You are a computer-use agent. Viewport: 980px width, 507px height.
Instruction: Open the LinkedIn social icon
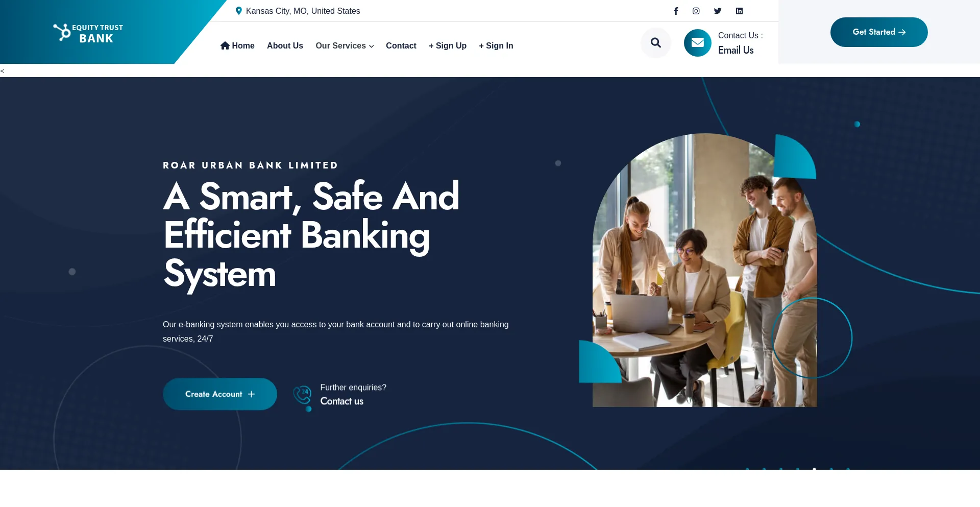pos(739,11)
